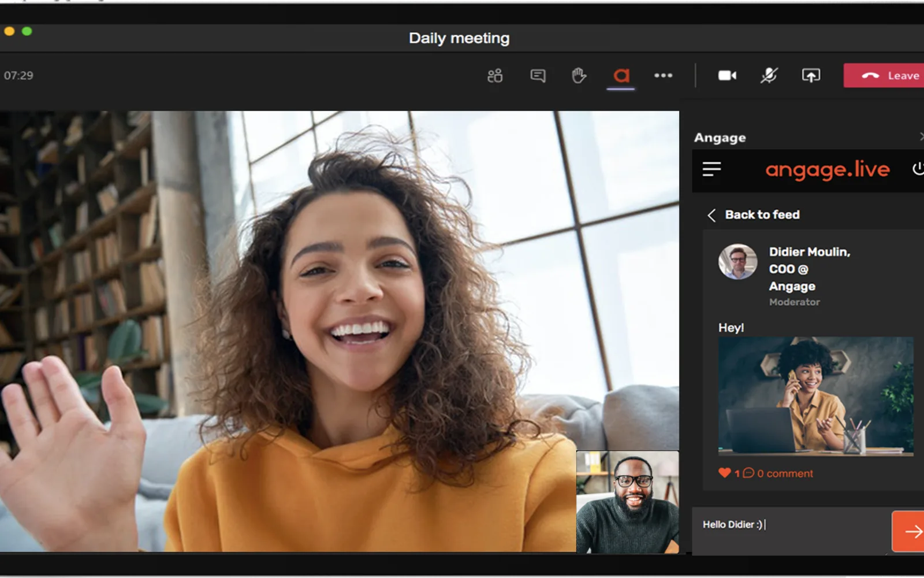Toggle the microphone mute button

pos(769,76)
